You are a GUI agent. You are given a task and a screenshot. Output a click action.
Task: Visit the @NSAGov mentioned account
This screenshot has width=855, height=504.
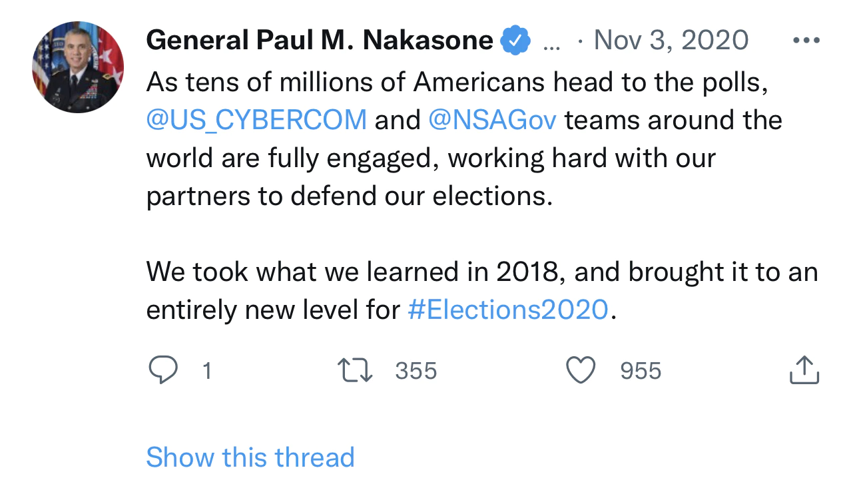click(x=493, y=120)
